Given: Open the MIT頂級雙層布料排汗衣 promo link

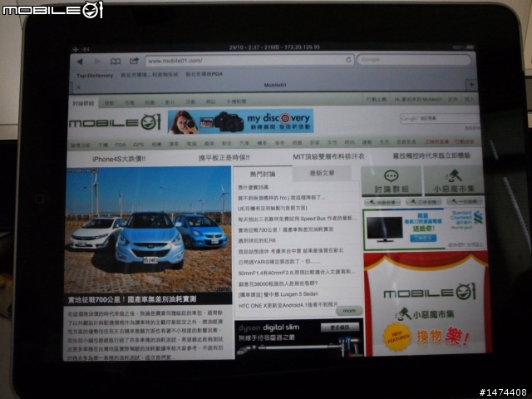Looking at the screenshot, I should pos(328,156).
